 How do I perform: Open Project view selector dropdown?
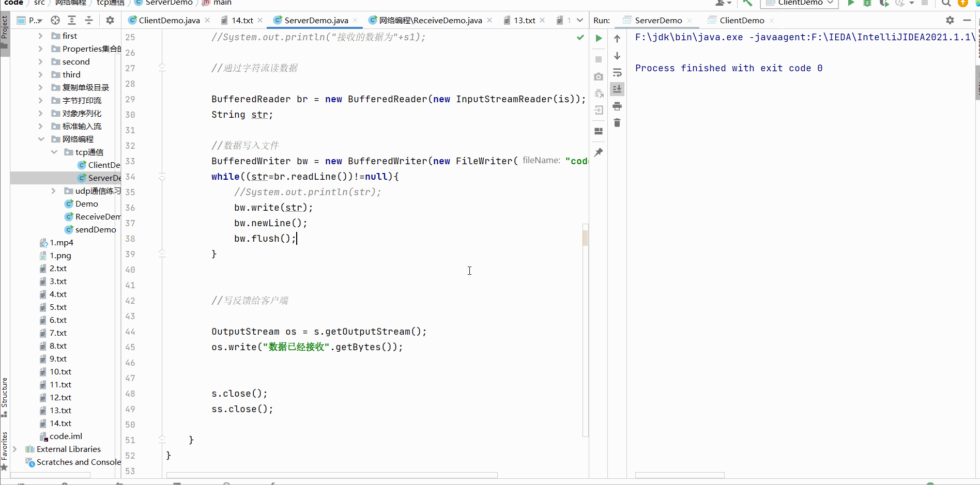coord(30,20)
